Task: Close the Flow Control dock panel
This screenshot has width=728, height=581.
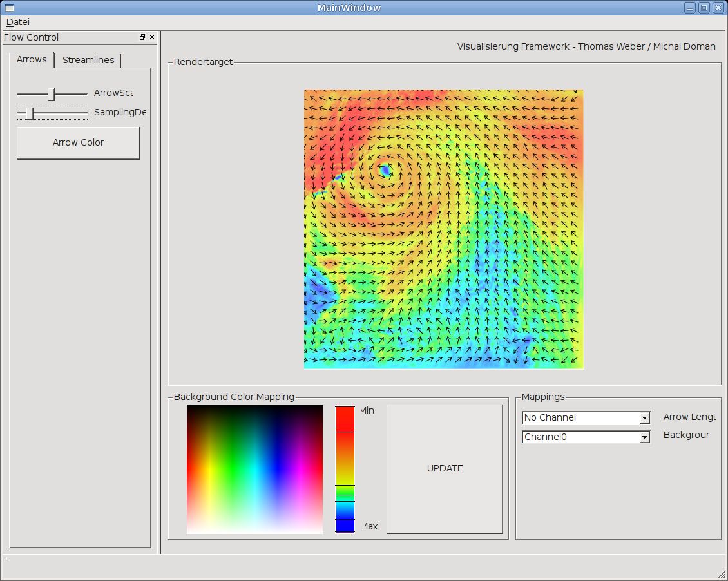Action: (x=152, y=37)
